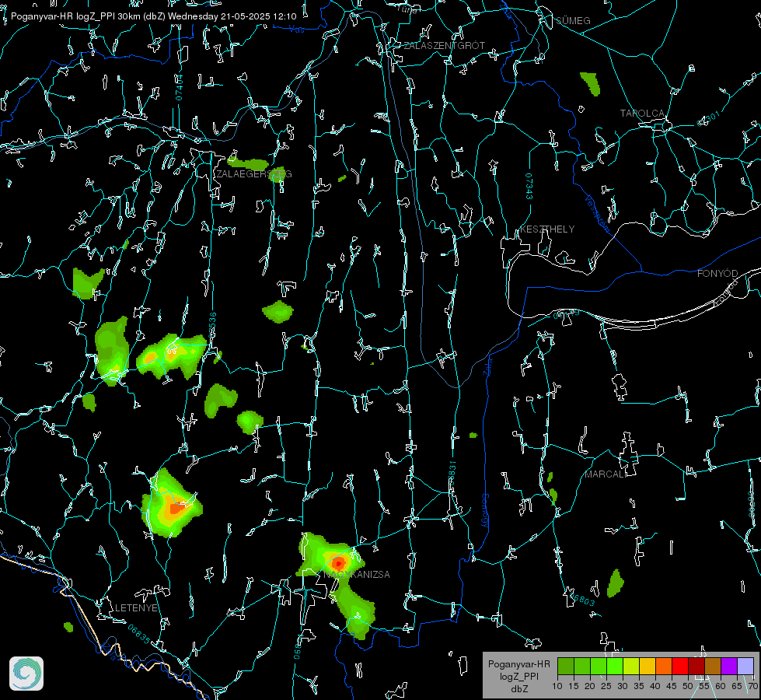Click the blue Somogy county label
761x700 pixels.
tap(484, 512)
